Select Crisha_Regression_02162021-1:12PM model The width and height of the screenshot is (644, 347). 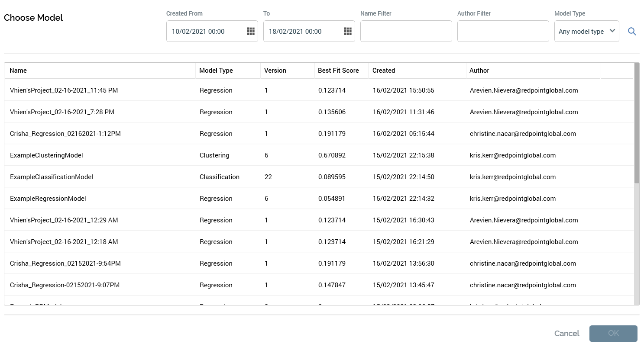click(65, 134)
